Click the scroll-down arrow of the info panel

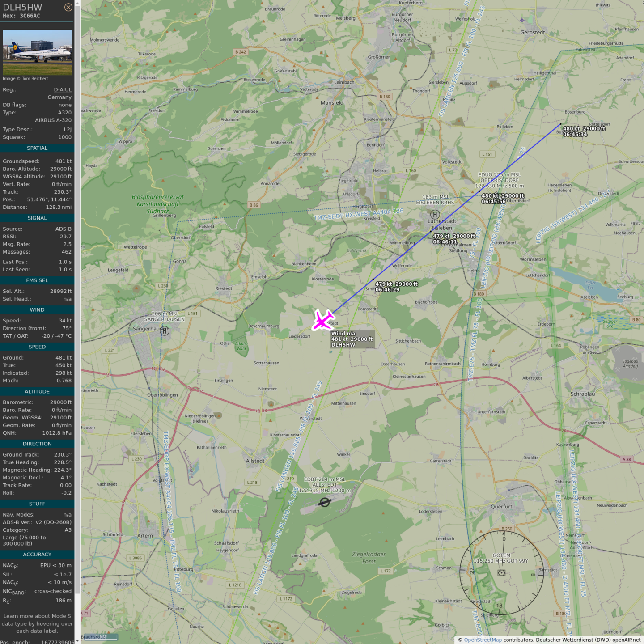[x=77, y=640]
